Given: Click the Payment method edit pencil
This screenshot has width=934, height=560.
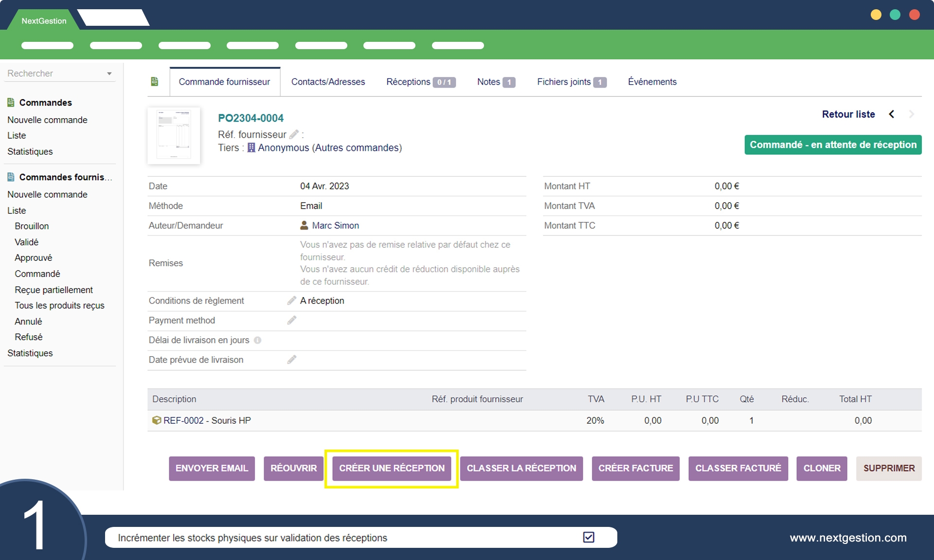Looking at the screenshot, I should (x=291, y=320).
